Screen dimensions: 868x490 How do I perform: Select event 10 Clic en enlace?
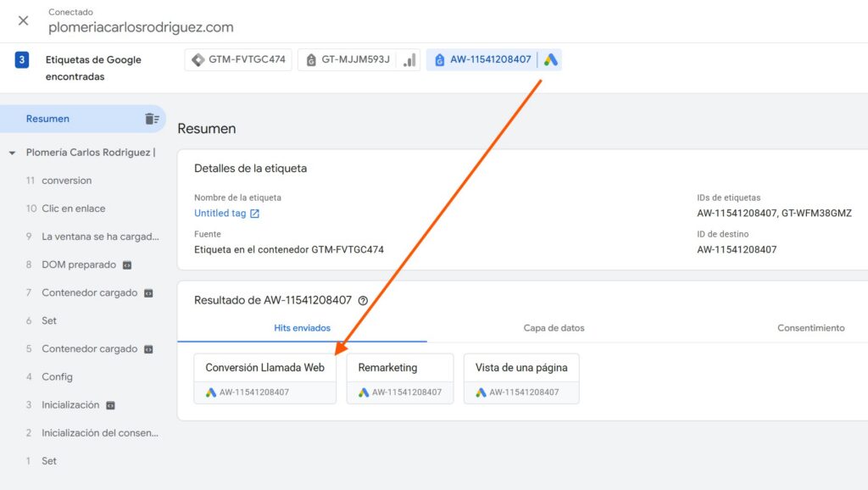point(73,209)
